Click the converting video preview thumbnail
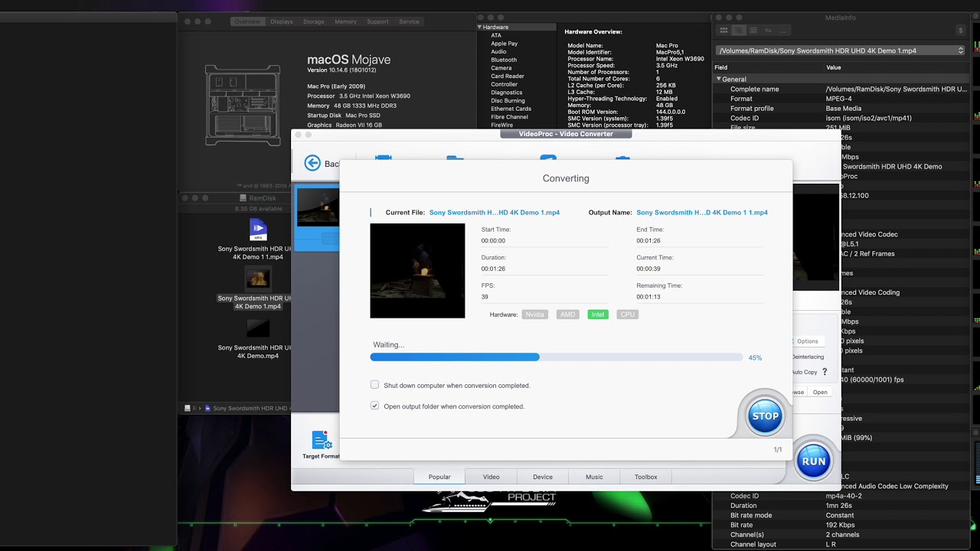 [417, 271]
